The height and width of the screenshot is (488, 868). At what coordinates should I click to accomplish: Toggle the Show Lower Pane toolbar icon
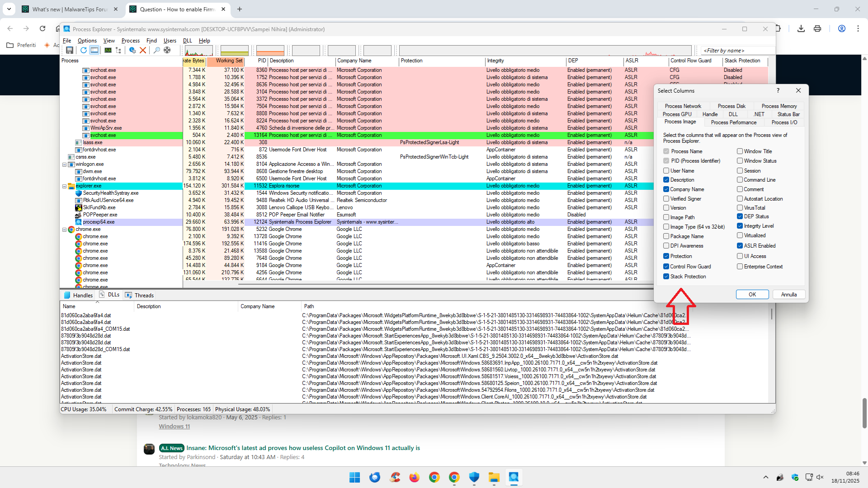[x=94, y=50]
